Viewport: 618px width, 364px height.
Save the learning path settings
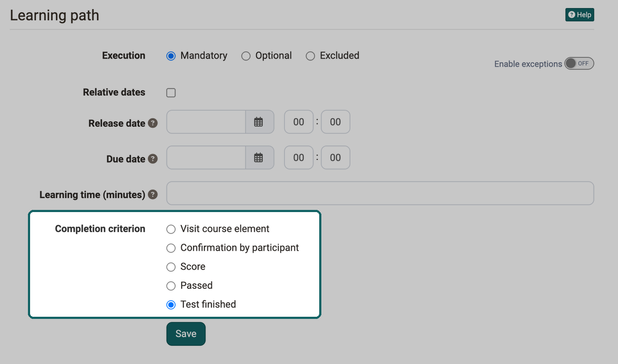(x=186, y=334)
